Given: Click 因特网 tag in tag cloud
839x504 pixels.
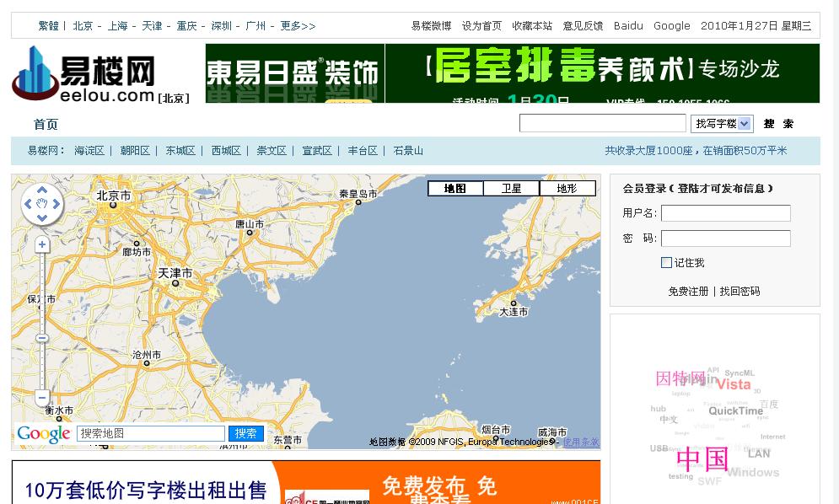Looking at the screenshot, I should (x=680, y=378).
